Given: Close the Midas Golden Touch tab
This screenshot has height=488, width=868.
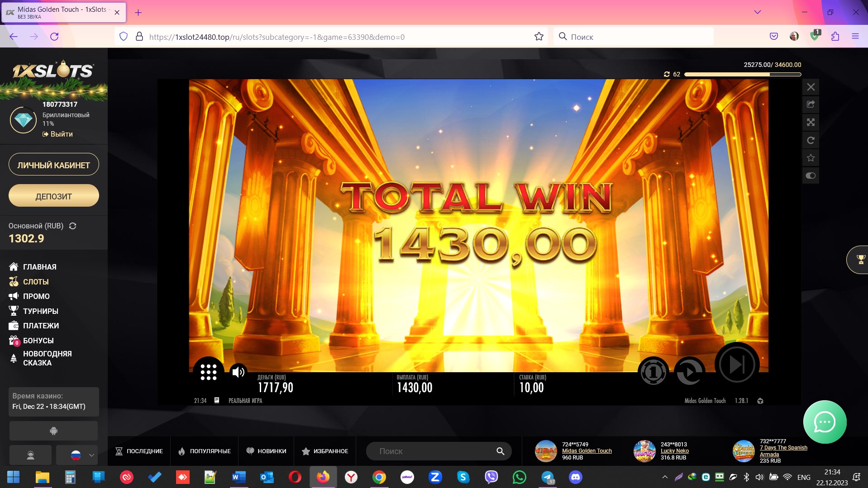Looking at the screenshot, I should pyautogui.click(x=117, y=13).
